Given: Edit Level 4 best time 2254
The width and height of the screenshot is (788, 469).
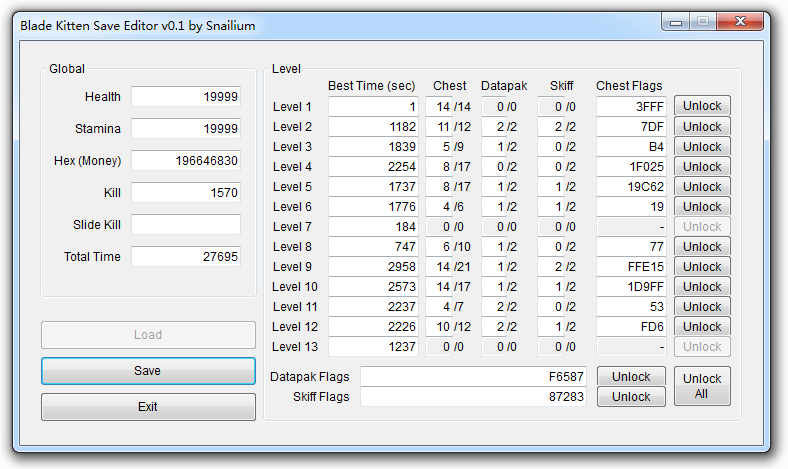Looking at the screenshot, I should [x=373, y=167].
